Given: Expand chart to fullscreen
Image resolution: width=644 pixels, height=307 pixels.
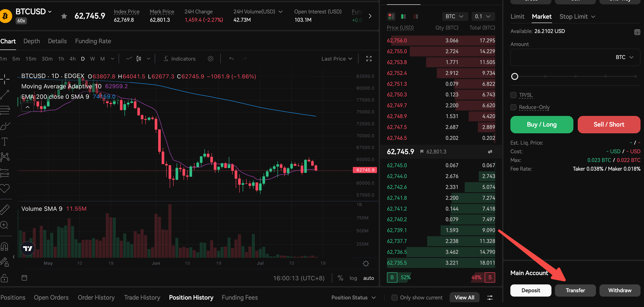Looking at the screenshot, I should (369, 59).
